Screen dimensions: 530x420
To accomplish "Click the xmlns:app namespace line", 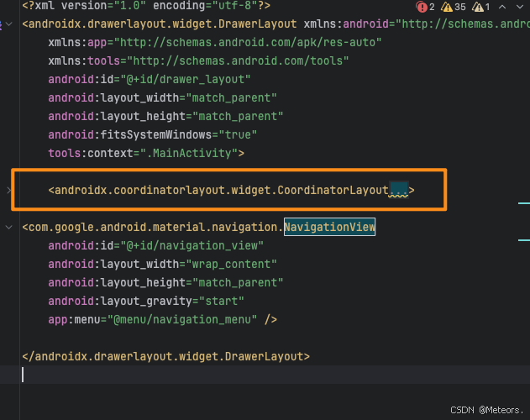I will (x=215, y=43).
